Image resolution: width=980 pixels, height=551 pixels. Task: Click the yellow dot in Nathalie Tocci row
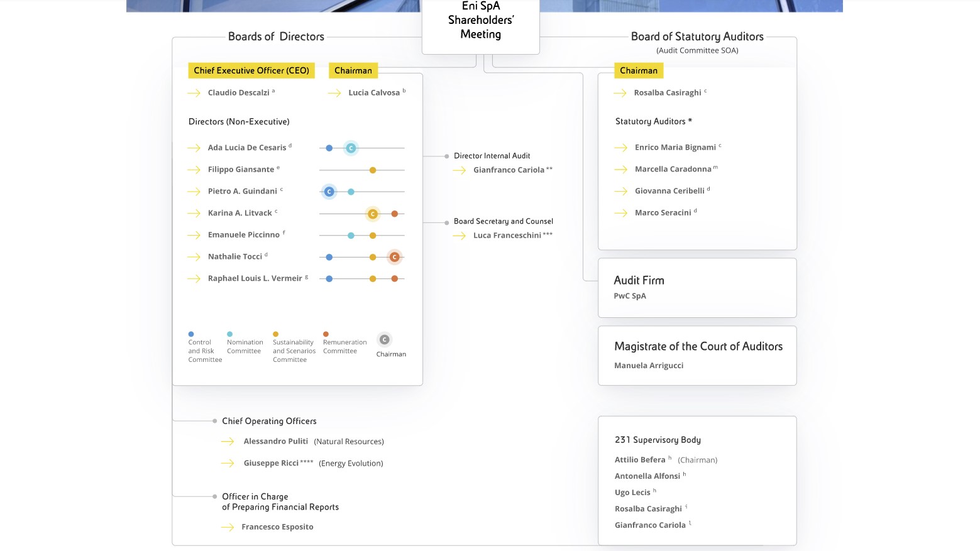tap(373, 257)
